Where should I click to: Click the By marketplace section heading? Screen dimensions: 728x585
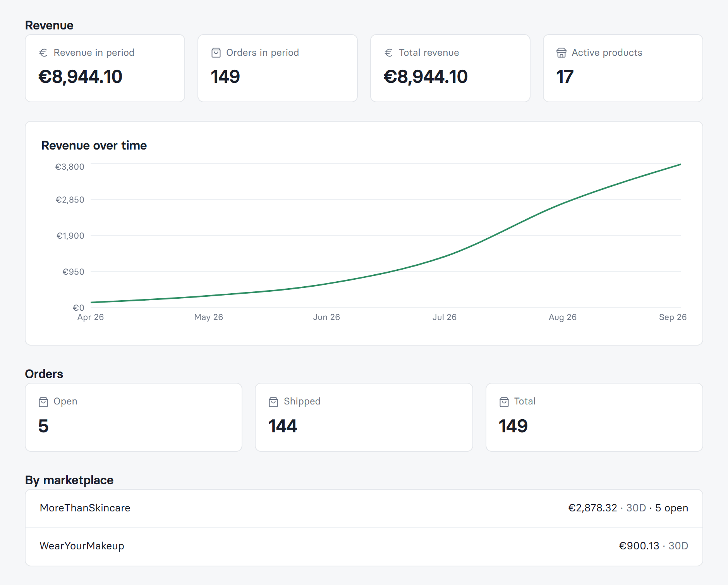tap(69, 480)
